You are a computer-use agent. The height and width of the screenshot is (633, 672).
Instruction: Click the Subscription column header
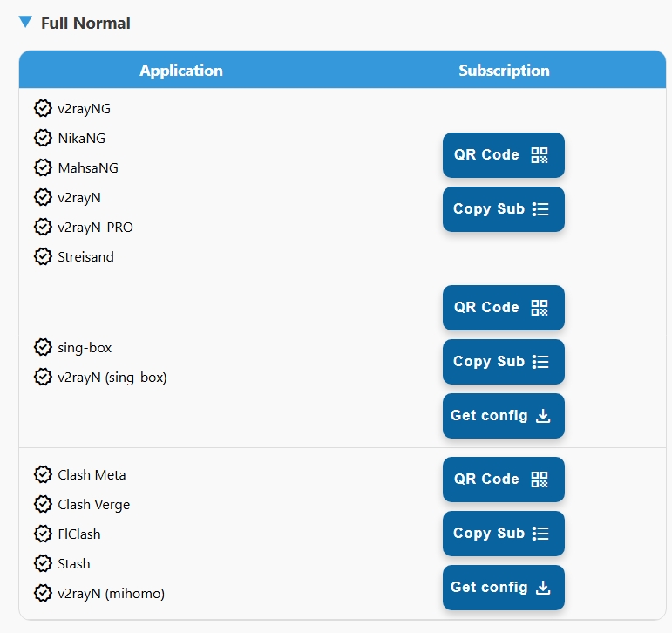coord(504,70)
